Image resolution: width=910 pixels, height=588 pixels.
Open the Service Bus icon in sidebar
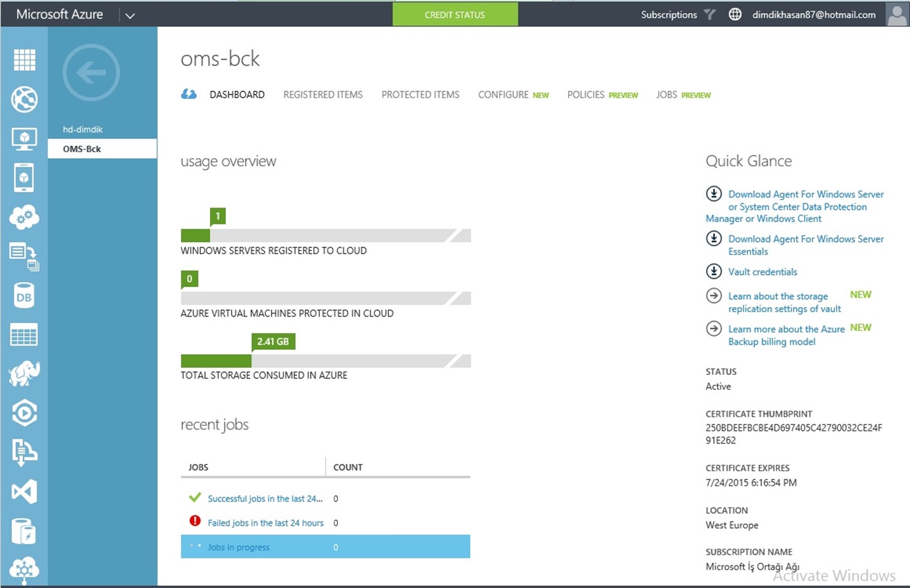pos(24,453)
